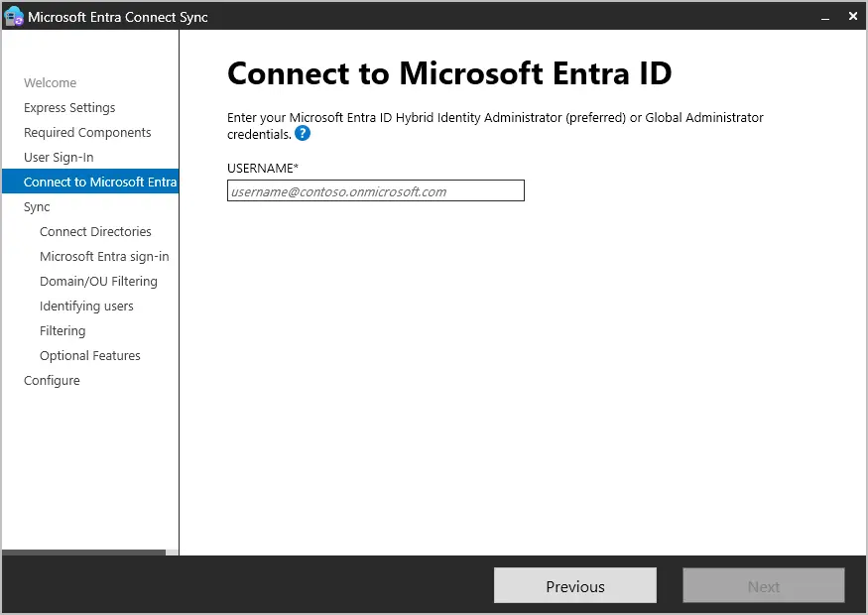Jump to the Configure step
The width and height of the screenshot is (868, 615).
(x=52, y=381)
